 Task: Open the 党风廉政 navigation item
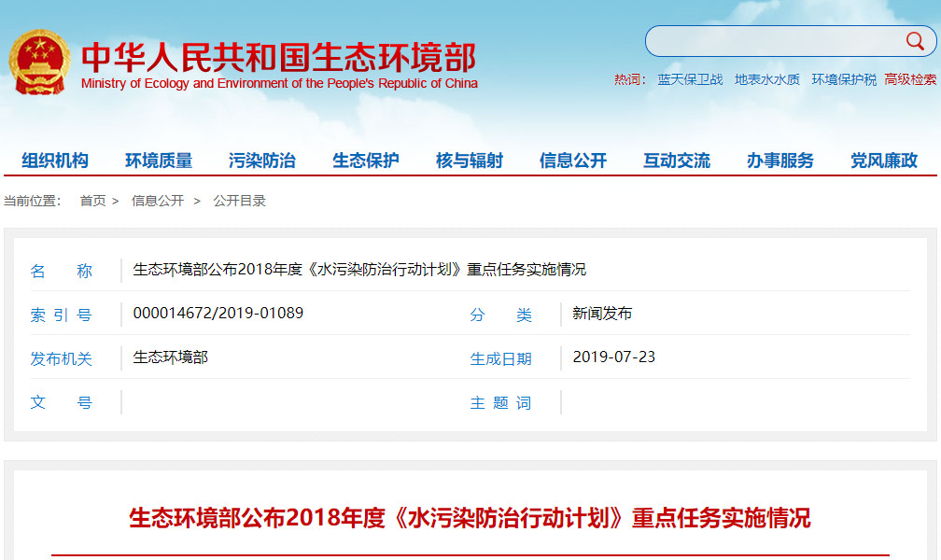pos(884,161)
